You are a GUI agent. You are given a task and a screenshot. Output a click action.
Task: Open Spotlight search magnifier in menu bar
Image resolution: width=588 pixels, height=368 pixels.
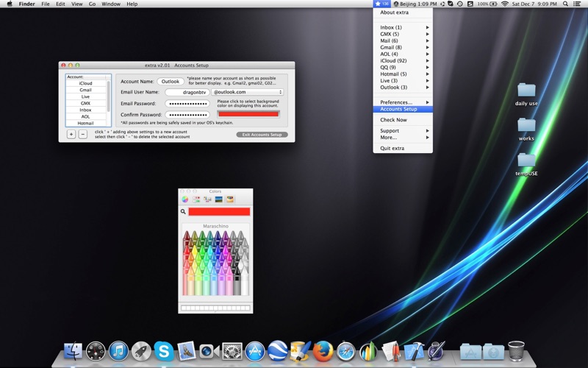click(565, 4)
